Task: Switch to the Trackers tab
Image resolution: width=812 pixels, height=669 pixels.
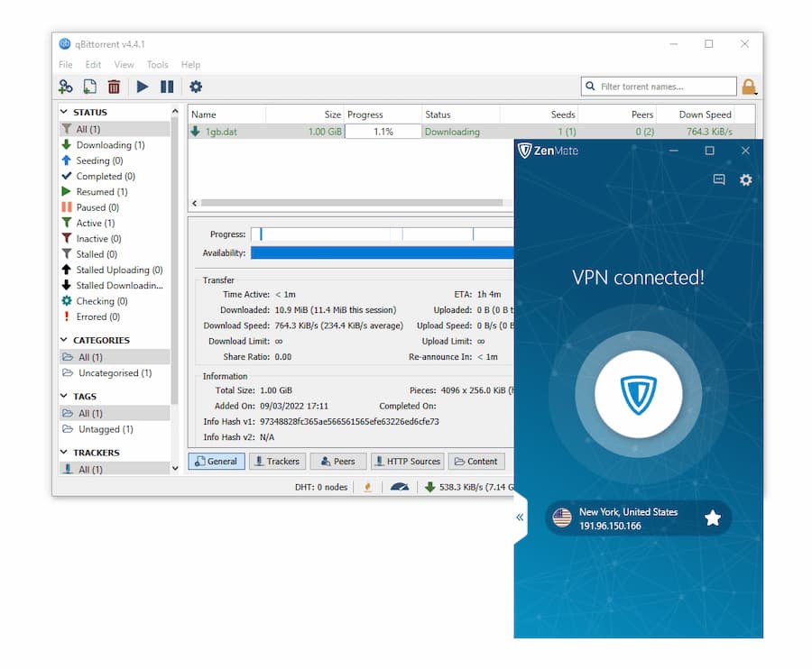Action: click(278, 461)
